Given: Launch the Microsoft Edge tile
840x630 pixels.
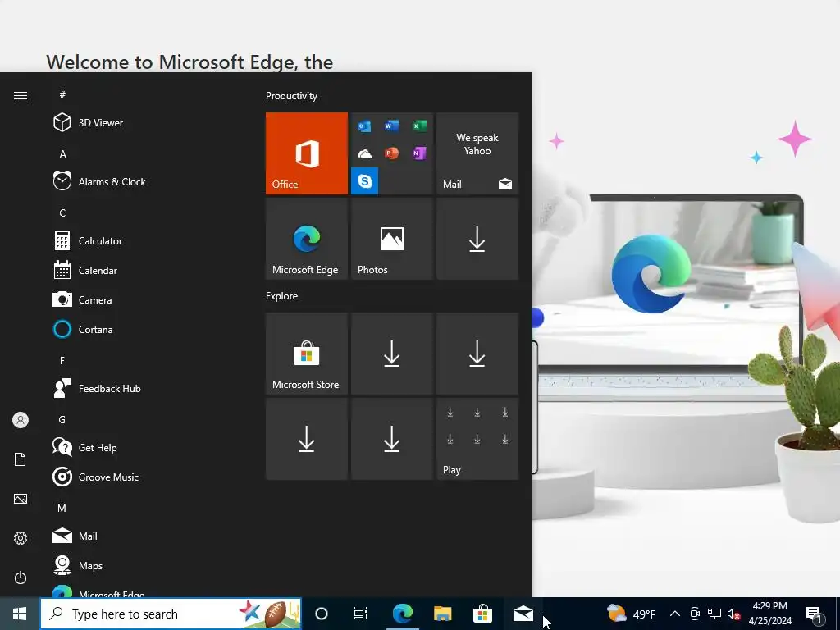Looking at the screenshot, I should click(x=307, y=239).
